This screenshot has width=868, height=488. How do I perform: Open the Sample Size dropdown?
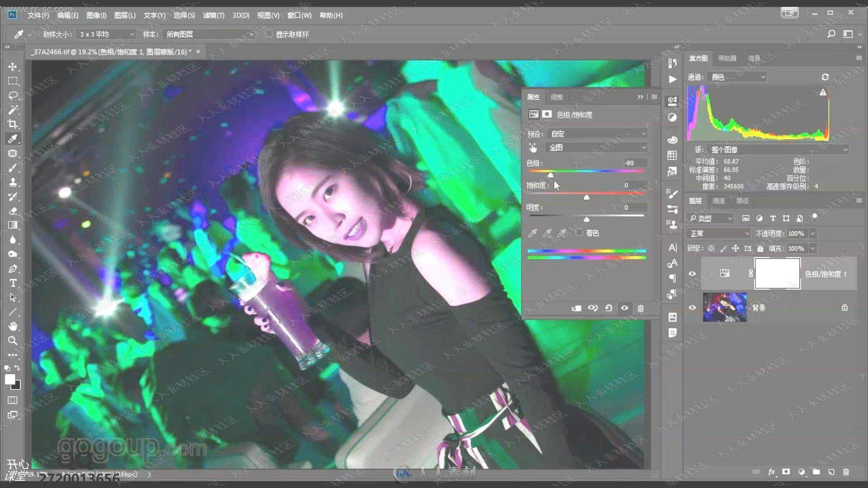click(x=107, y=34)
